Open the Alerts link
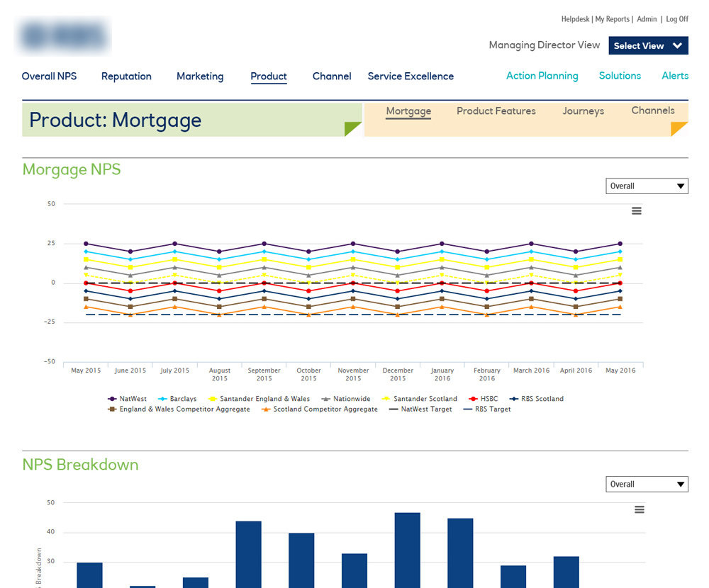The height and width of the screenshot is (588, 709). (675, 76)
